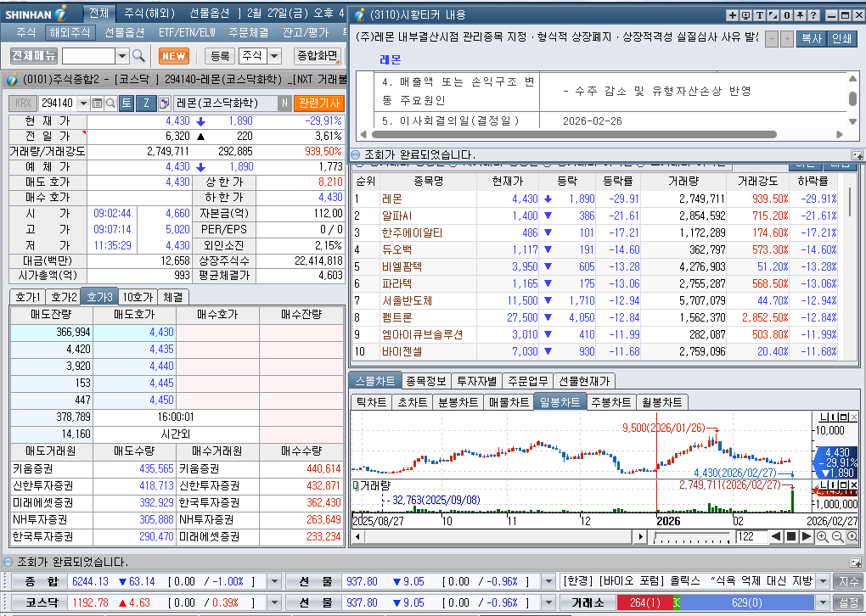Switch to the 해외주식 menu tab
This screenshot has width=866, height=616.
pyautogui.click(x=70, y=32)
